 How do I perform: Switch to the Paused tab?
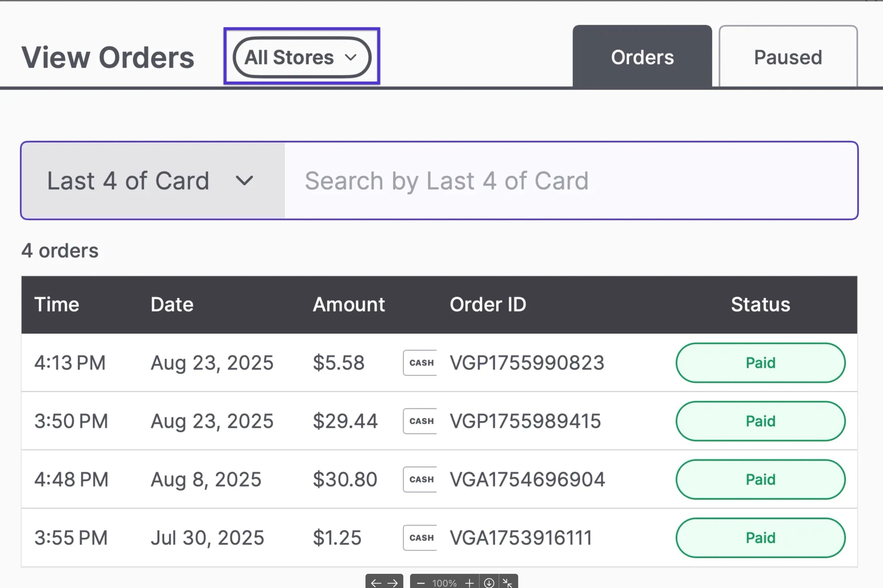click(x=787, y=57)
